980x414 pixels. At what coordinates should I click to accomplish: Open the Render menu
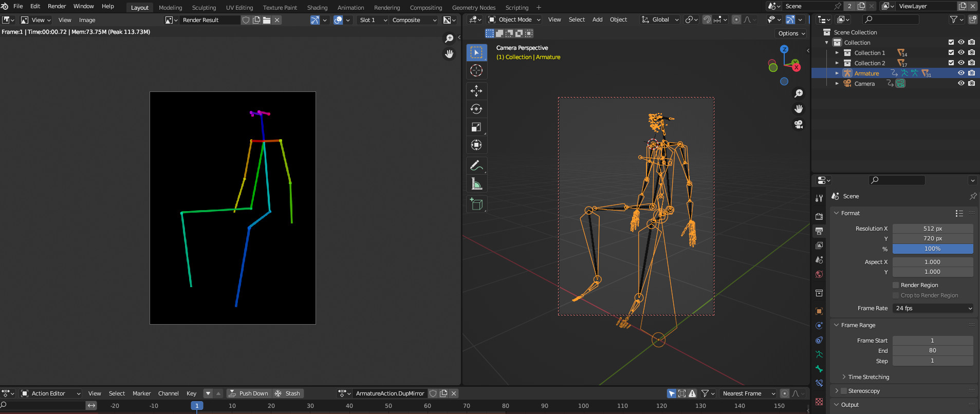click(57, 6)
